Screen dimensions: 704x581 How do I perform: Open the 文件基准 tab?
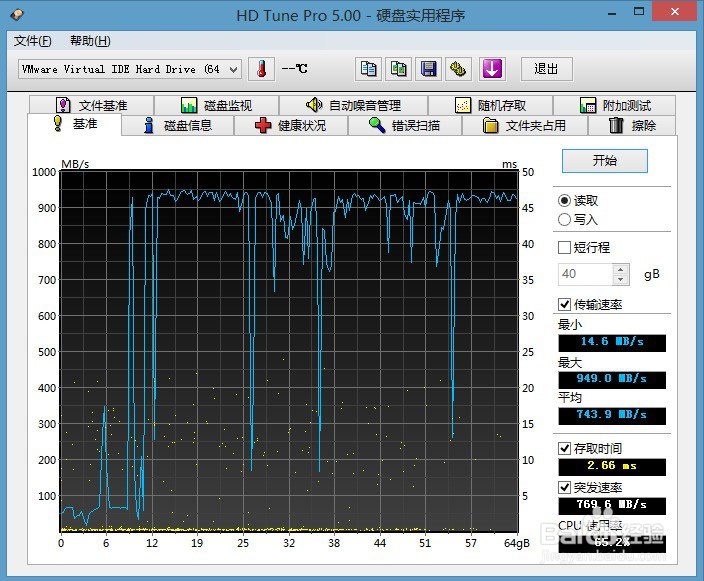pyautogui.click(x=92, y=106)
